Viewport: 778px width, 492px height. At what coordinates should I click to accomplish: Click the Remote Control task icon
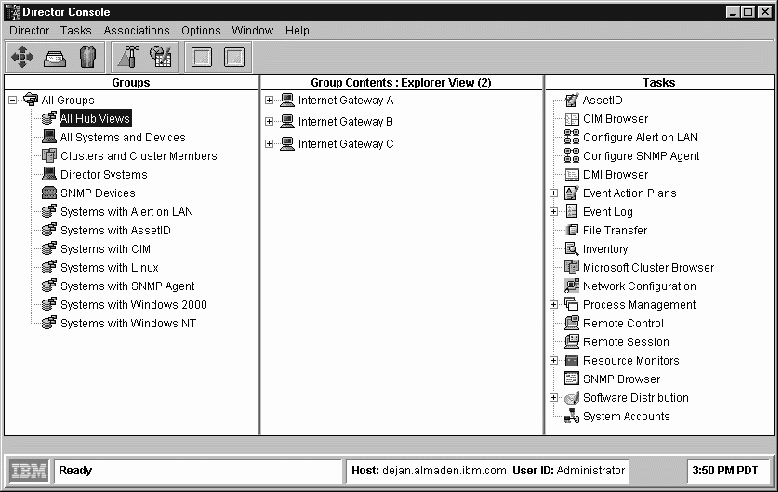(571, 323)
